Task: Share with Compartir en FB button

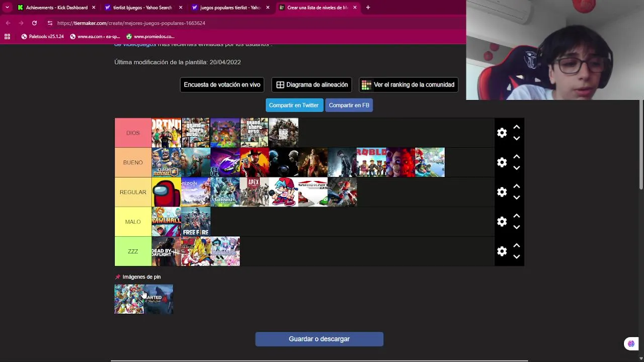Action: pos(349,105)
